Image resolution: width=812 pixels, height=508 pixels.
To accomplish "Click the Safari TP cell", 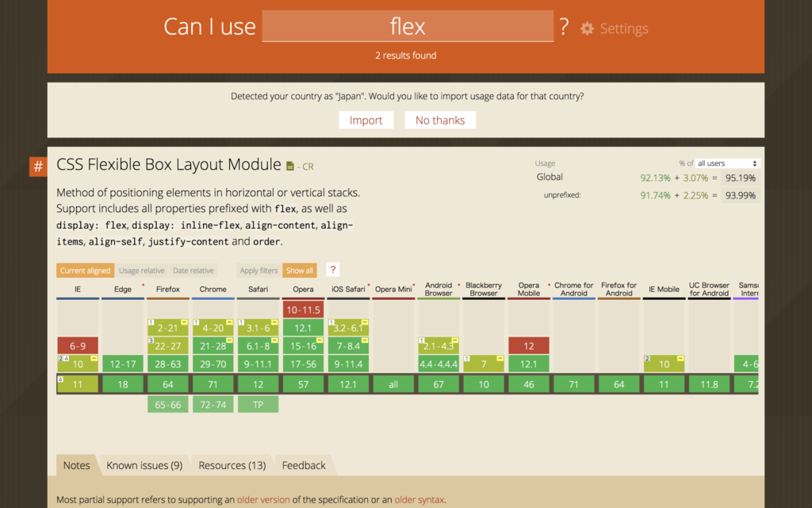I will [x=258, y=404].
